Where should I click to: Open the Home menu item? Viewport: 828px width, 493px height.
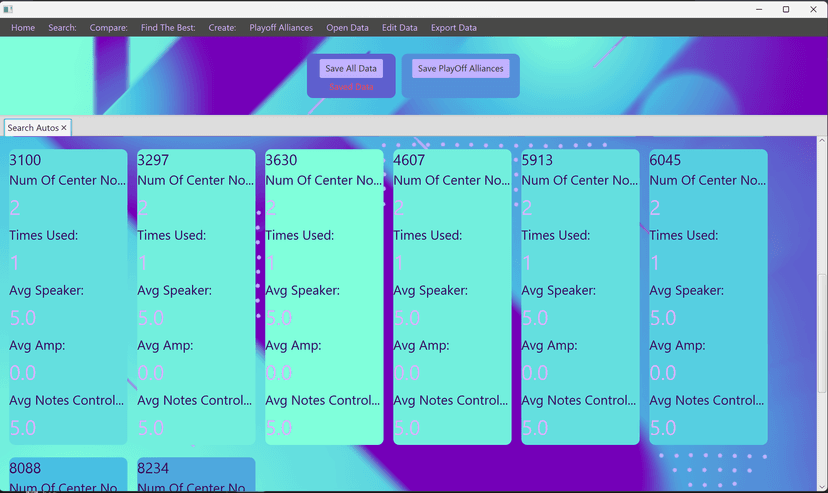click(x=23, y=28)
